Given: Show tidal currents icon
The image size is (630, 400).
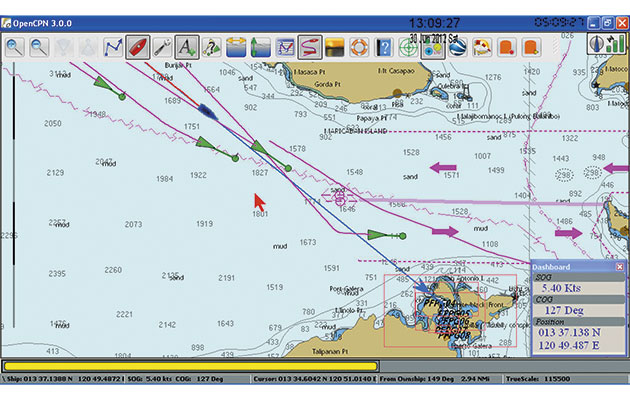Looking at the screenshot, I should pos(236,47).
